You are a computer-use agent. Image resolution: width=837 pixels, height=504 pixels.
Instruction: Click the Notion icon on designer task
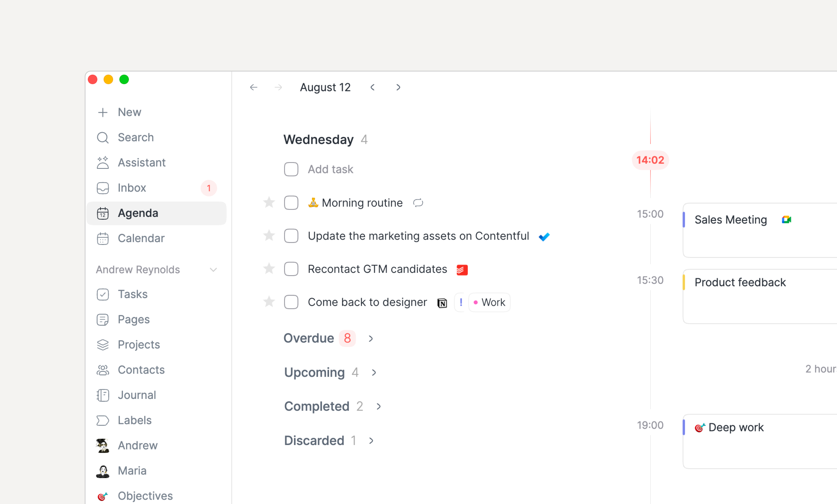pos(442,303)
